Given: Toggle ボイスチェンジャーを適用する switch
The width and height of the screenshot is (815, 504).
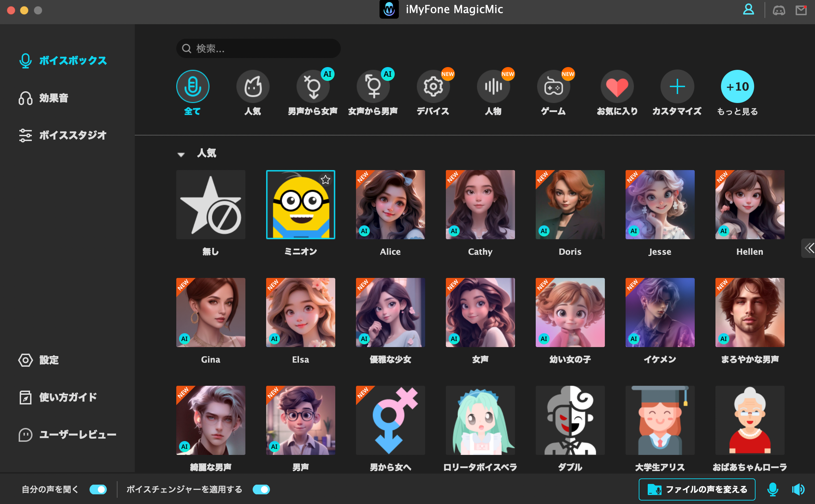Looking at the screenshot, I should 261,489.
